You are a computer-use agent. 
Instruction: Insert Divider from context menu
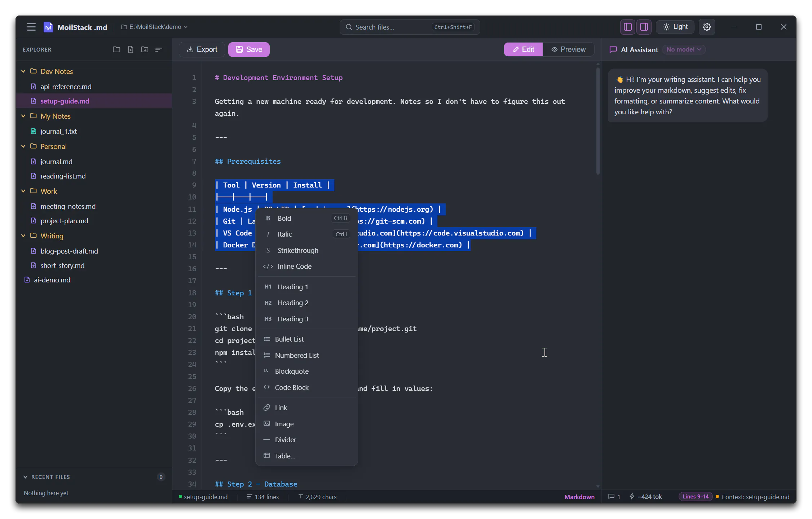306,440
